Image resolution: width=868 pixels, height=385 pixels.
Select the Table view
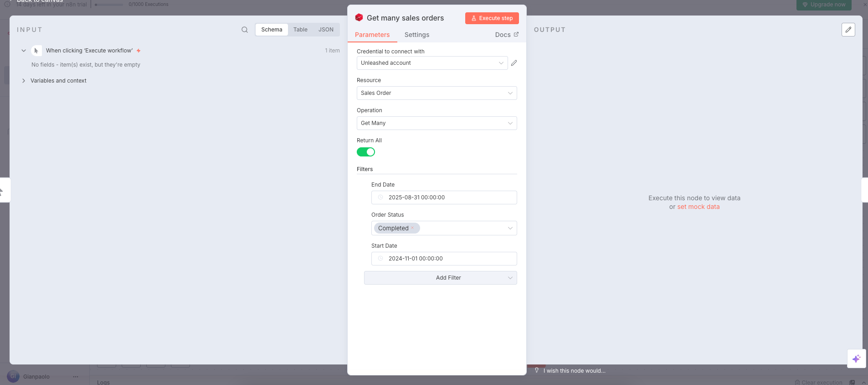coord(300,30)
